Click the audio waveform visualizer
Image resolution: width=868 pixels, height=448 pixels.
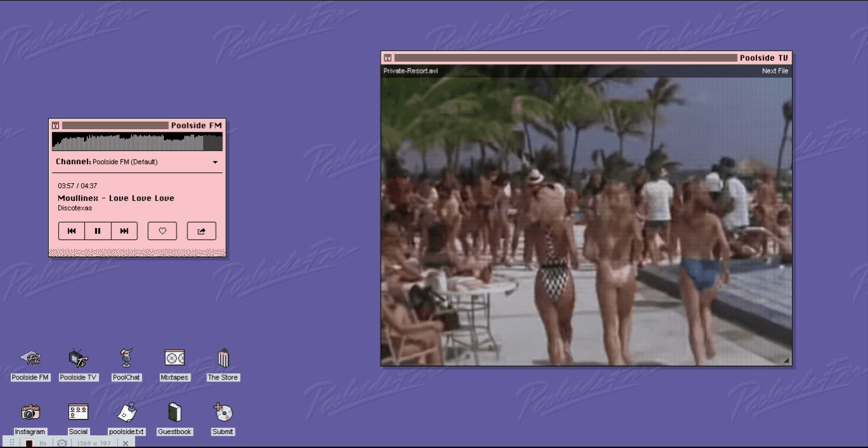(137, 142)
